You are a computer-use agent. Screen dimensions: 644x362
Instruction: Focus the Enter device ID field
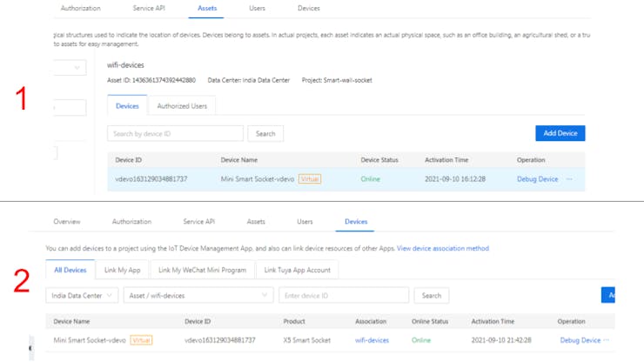tap(343, 296)
